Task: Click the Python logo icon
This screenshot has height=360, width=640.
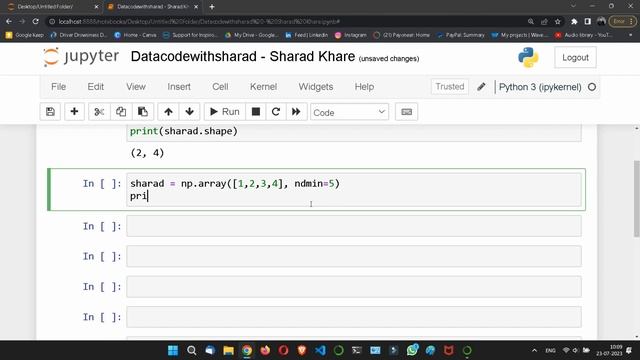Action: pyautogui.click(x=528, y=57)
